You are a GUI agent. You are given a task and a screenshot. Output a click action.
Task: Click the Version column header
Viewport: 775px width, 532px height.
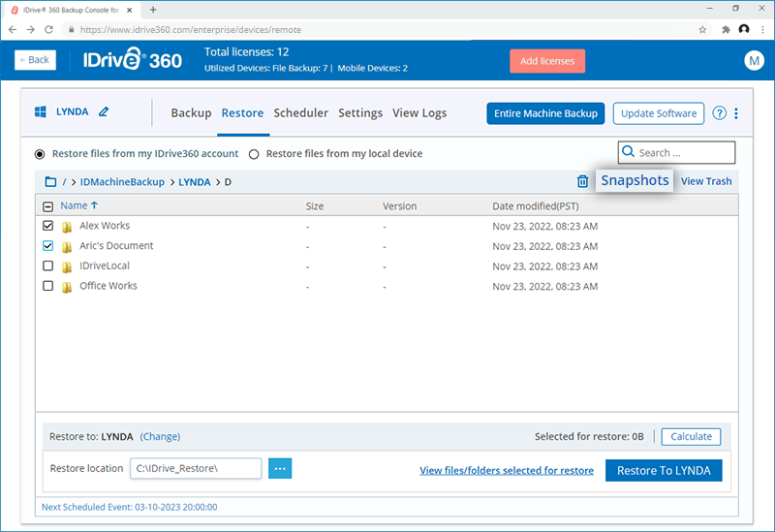pyautogui.click(x=399, y=206)
